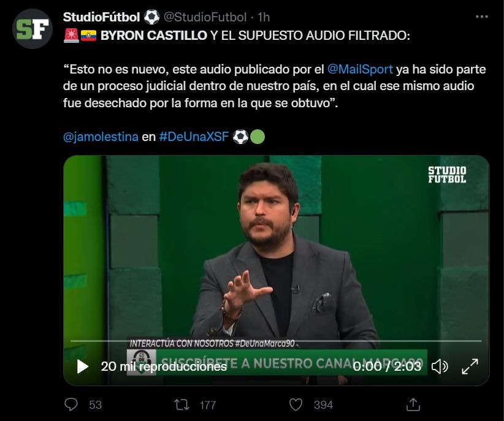This screenshot has height=421, width=504.
Task: Mute the video using the speaker icon
Action: coord(440,366)
